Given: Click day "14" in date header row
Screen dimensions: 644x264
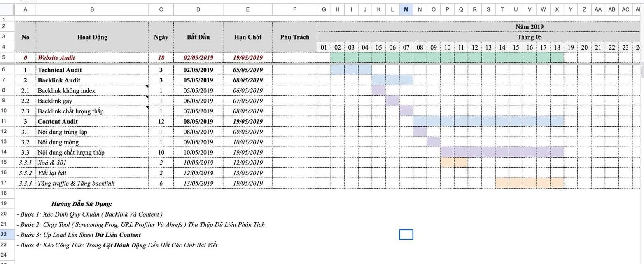Looking at the screenshot, I should point(502,48).
